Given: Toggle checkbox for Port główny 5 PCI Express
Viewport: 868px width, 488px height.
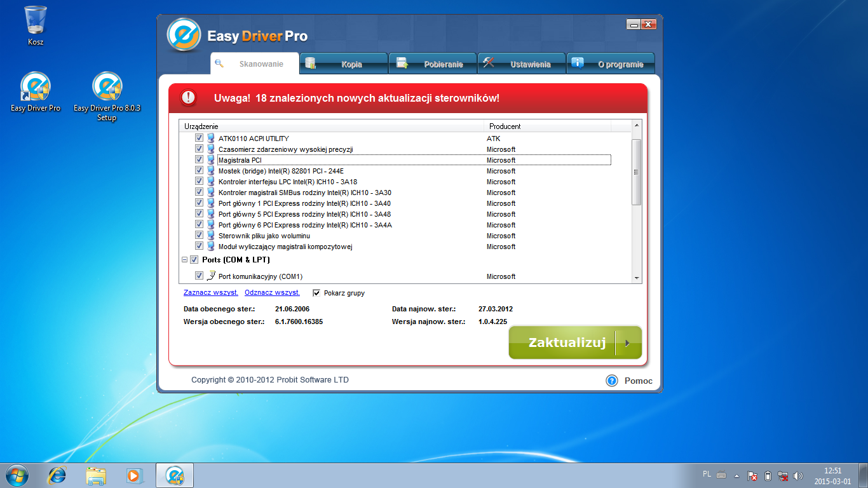Looking at the screenshot, I should pyautogui.click(x=199, y=214).
